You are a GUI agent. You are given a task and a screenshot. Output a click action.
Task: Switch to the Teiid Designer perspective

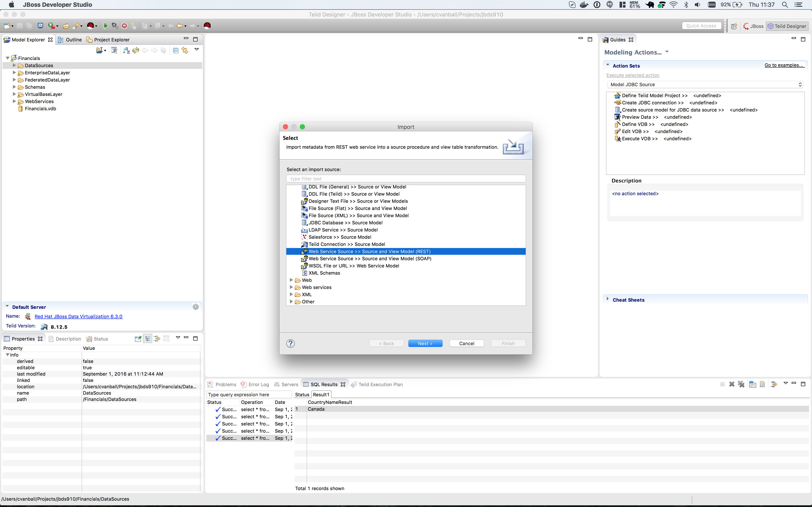coord(787,26)
